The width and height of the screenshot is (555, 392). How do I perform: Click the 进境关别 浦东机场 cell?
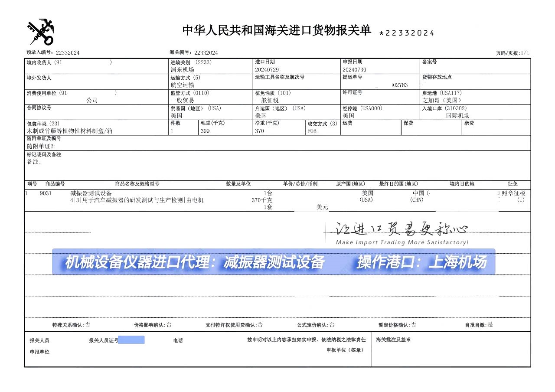(183, 70)
